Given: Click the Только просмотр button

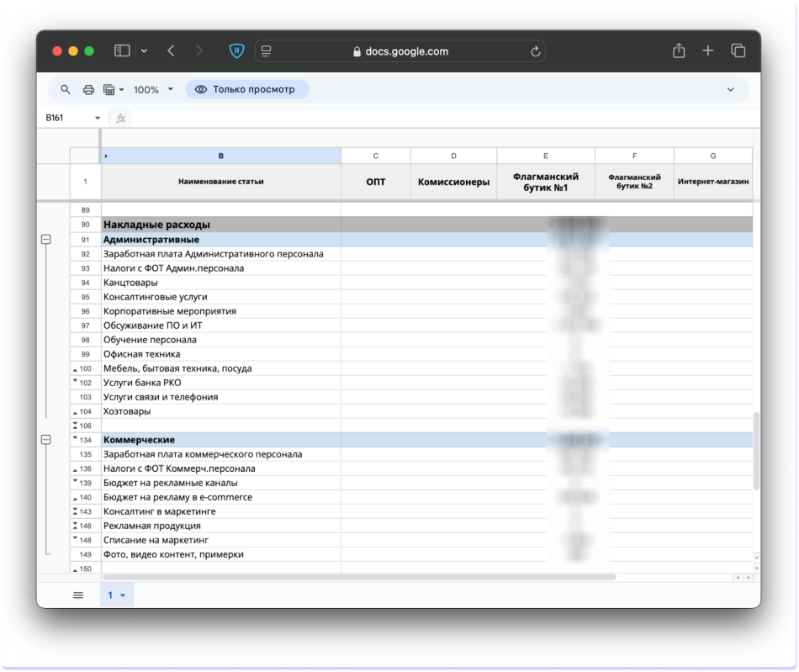Looking at the screenshot, I should click(x=246, y=89).
